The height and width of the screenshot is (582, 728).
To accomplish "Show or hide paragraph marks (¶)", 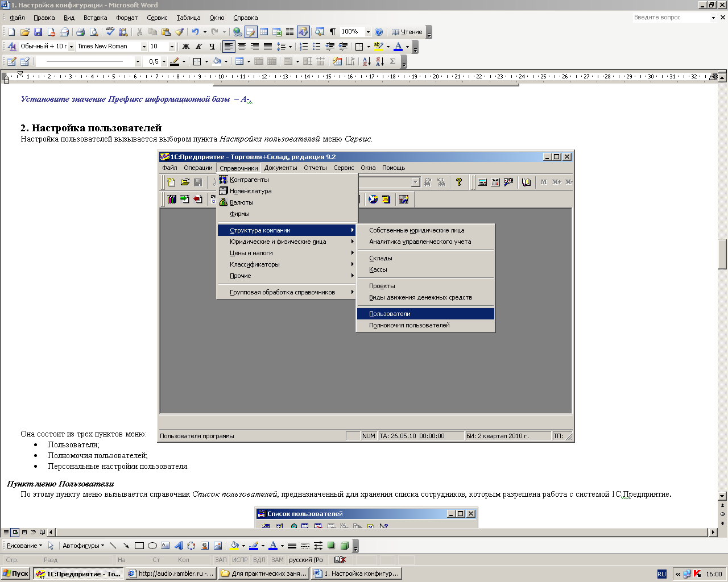I will 333,32.
